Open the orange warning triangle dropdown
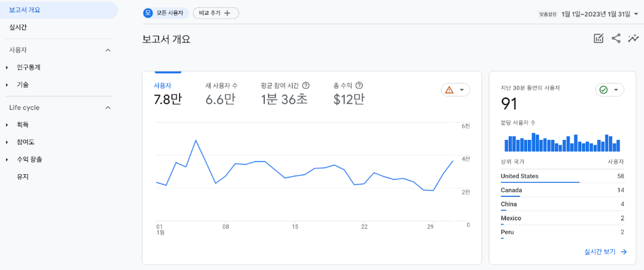The height and width of the screenshot is (270, 644). (455, 90)
